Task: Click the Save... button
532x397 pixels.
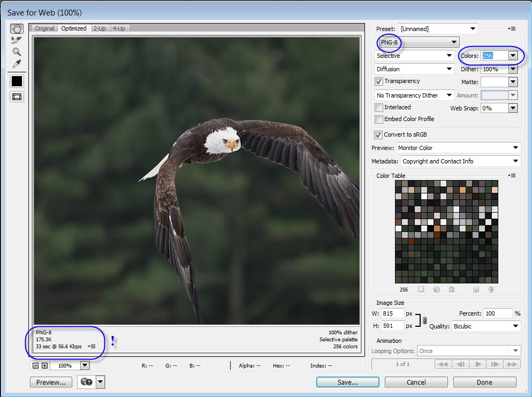Action: pyautogui.click(x=347, y=382)
